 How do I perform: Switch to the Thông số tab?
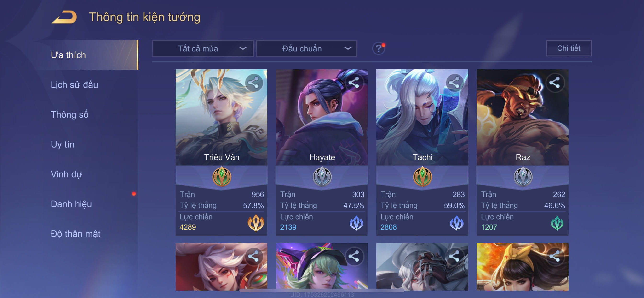pyautogui.click(x=69, y=114)
